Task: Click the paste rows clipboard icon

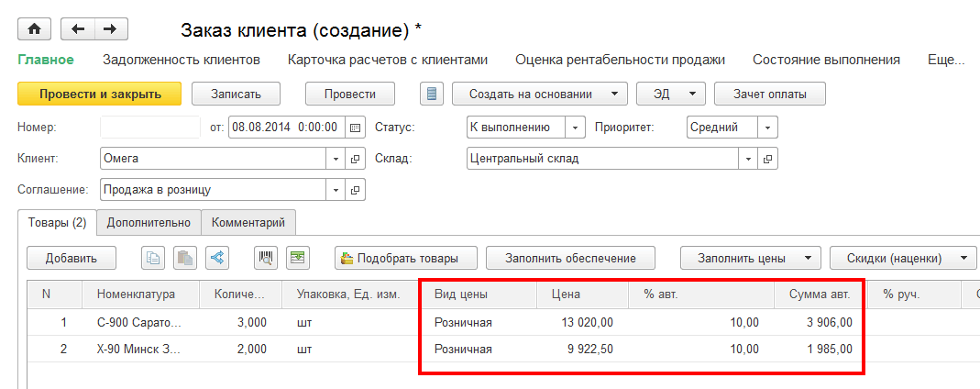Action: pyautogui.click(x=185, y=258)
